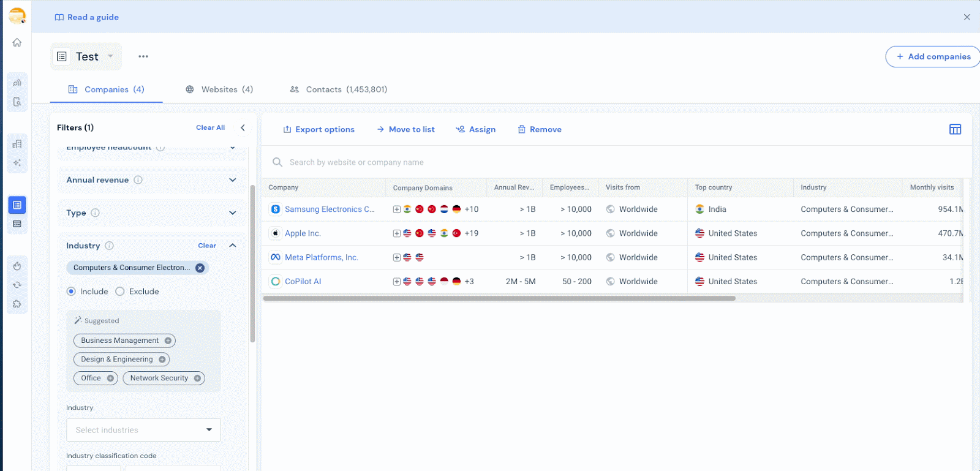Viewport: 980px width, 471px height.
Task: Collapse the Industry filter section
Action: pyautogui.click(x=233, y=246)
